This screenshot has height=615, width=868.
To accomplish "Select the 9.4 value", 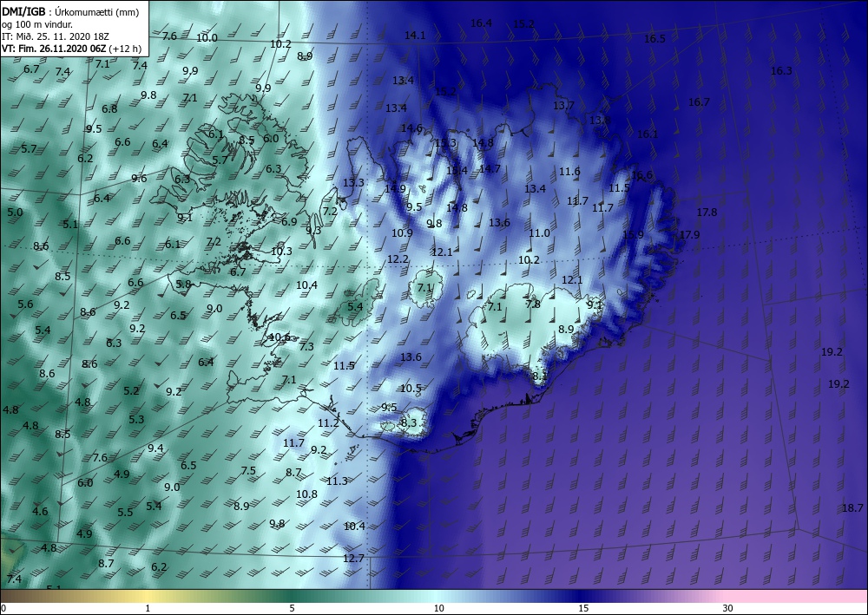I will (x=155, y=448).
